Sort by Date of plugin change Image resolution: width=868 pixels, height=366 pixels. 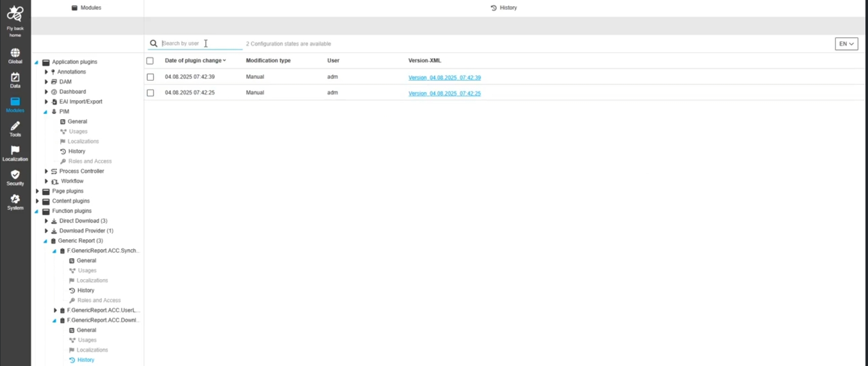pos(195,60)
